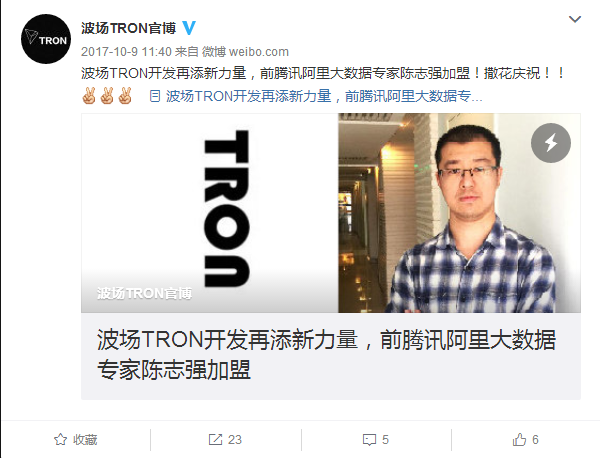The image size is (600, 458).
Task: Click the comment count 5
Action: pos(385,440)
